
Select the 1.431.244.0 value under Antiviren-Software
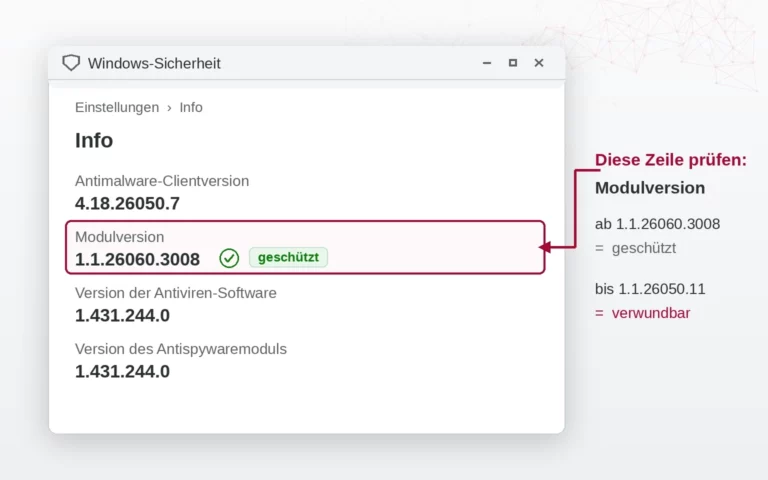(x=122, y=315)
